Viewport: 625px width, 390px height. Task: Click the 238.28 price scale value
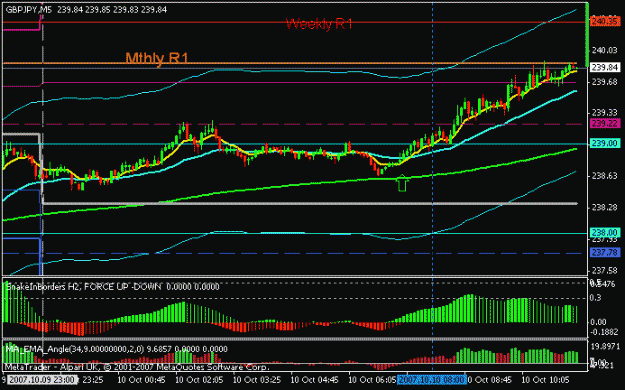[x=605, y=207]
